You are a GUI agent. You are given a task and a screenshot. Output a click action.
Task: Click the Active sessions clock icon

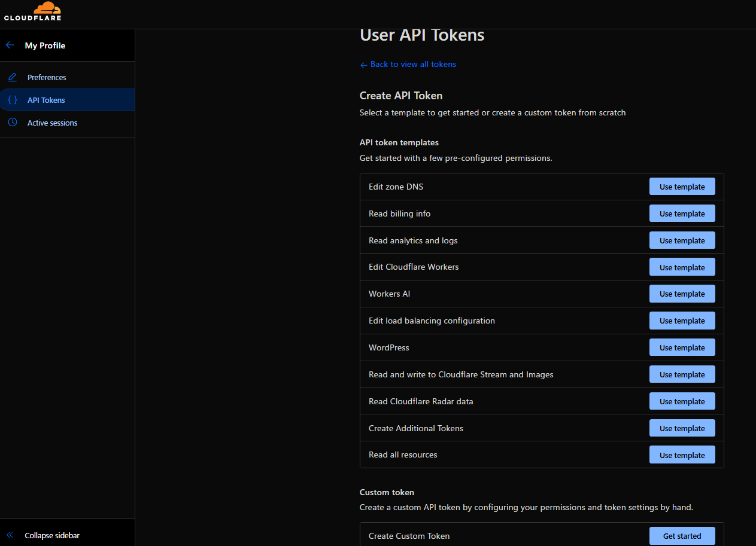(13, 123)
